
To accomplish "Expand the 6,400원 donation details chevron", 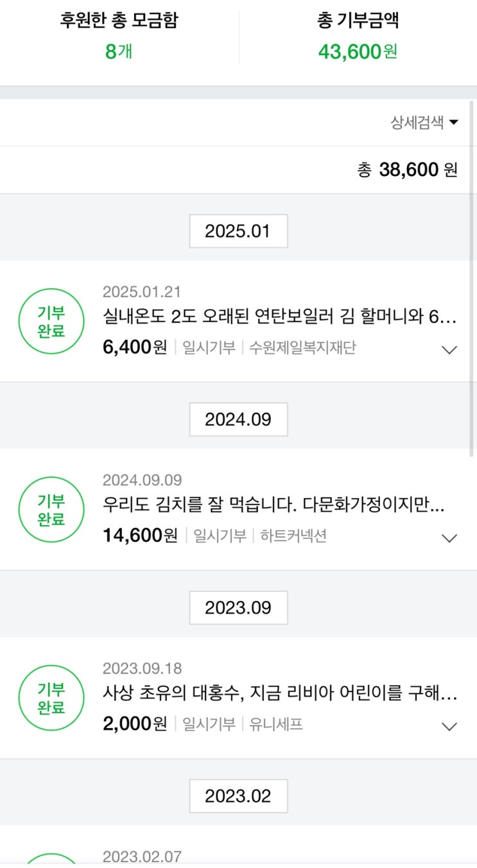I will pos(449,350).
